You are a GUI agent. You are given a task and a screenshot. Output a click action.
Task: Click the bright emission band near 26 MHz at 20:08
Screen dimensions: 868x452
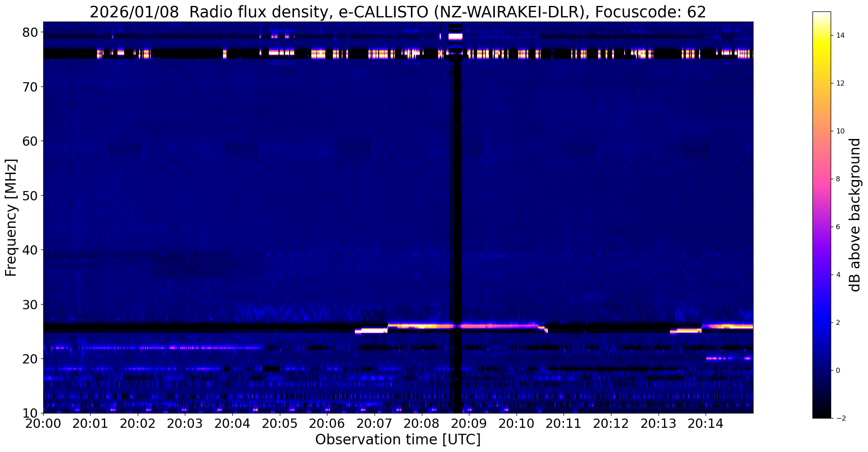421,326
